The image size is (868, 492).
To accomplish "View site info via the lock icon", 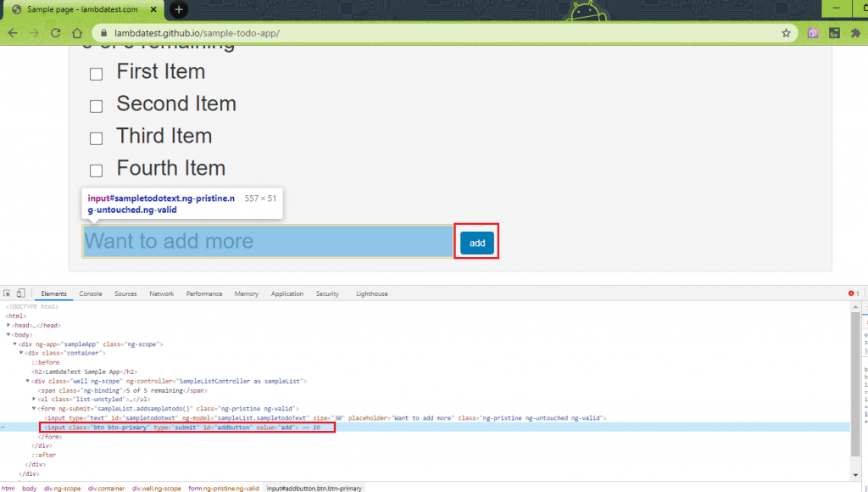I will point(103,33).
